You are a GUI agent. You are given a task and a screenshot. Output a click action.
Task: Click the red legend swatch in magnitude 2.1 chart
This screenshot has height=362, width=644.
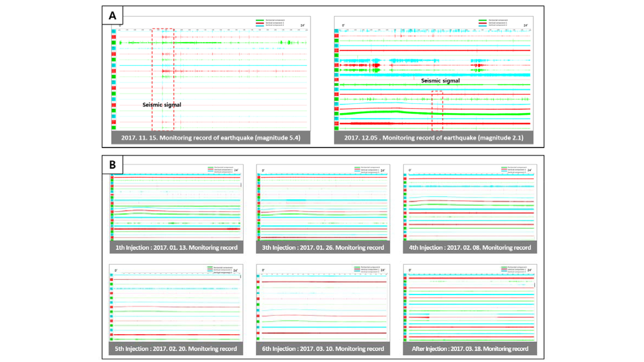tap(482, 23)
